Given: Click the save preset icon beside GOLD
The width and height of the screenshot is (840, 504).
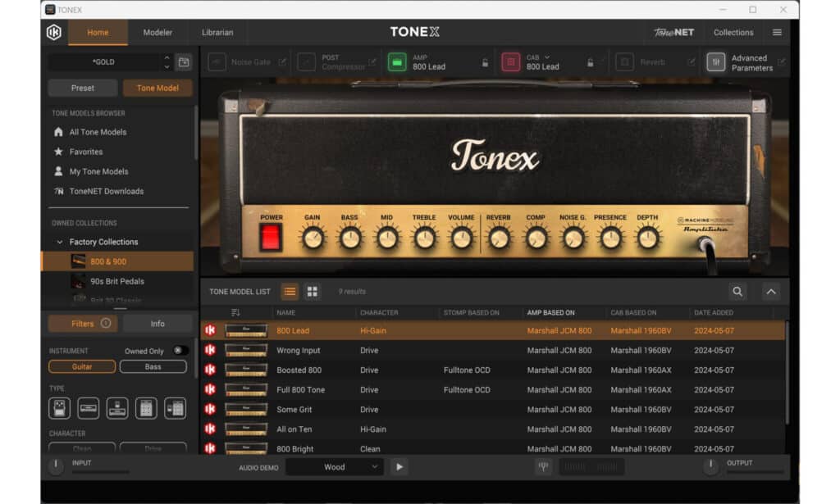Looking at the screenshot, I should click(184, 62).
